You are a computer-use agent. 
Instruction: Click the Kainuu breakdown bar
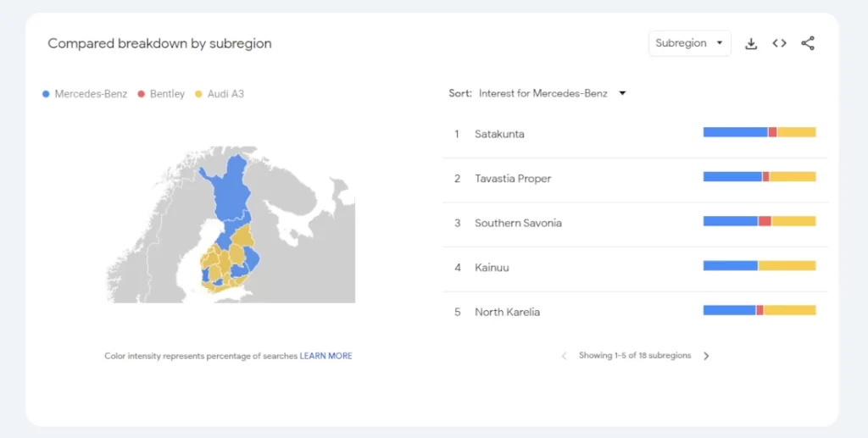[759, 266]
